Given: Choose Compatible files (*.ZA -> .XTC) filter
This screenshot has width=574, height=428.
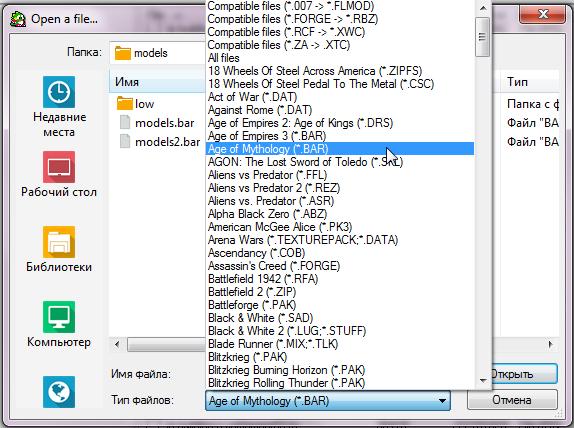Looking at the screenshot, I should 340,45.
